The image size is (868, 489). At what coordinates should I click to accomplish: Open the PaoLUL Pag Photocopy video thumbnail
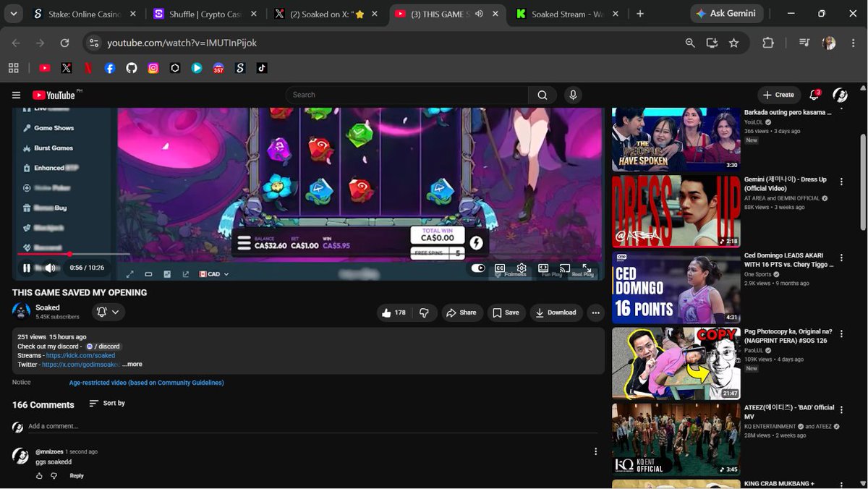[x=676, y=363]
